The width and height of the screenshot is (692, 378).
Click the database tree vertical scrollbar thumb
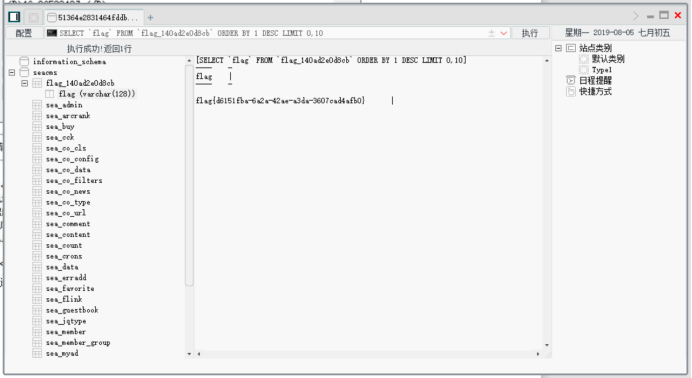tap(189, 176)
